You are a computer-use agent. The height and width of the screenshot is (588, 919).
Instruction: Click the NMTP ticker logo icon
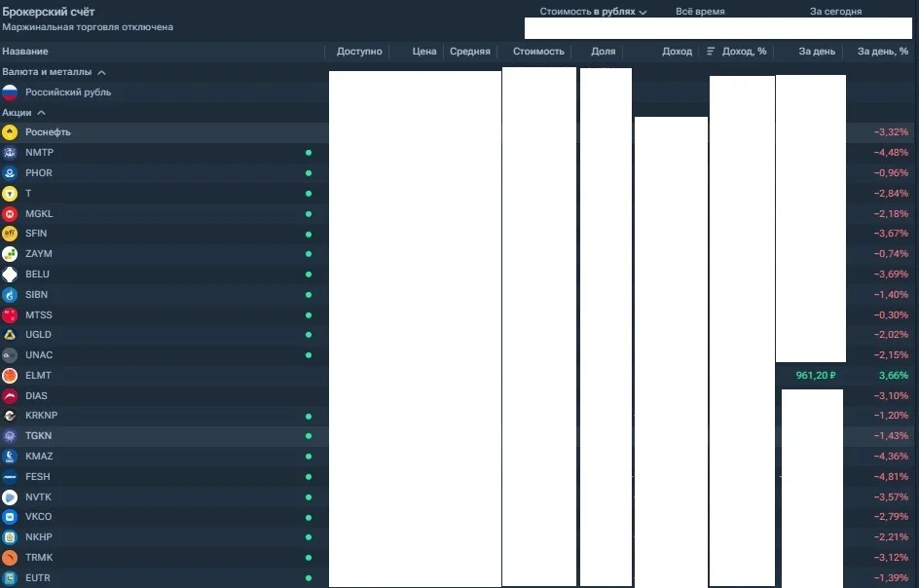(x=10, y=153)
